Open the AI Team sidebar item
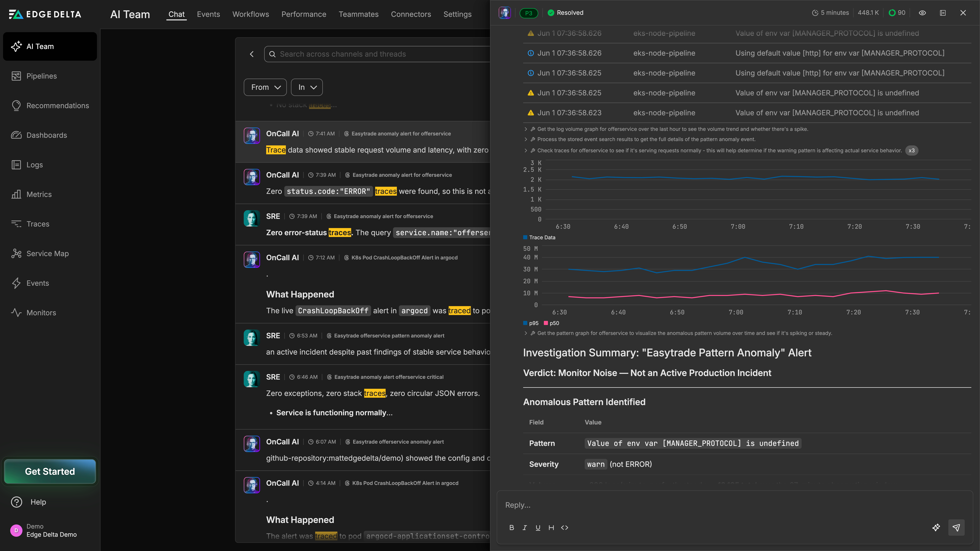This screenshot has width=980, height=551. click(50, 46)
